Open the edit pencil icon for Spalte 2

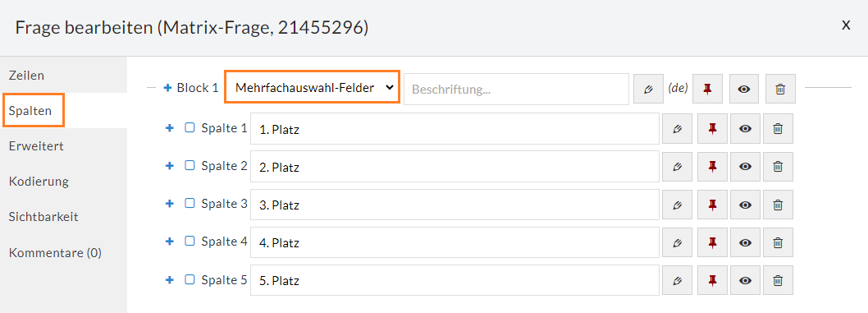pyautogui.click(x=677, y=166)
